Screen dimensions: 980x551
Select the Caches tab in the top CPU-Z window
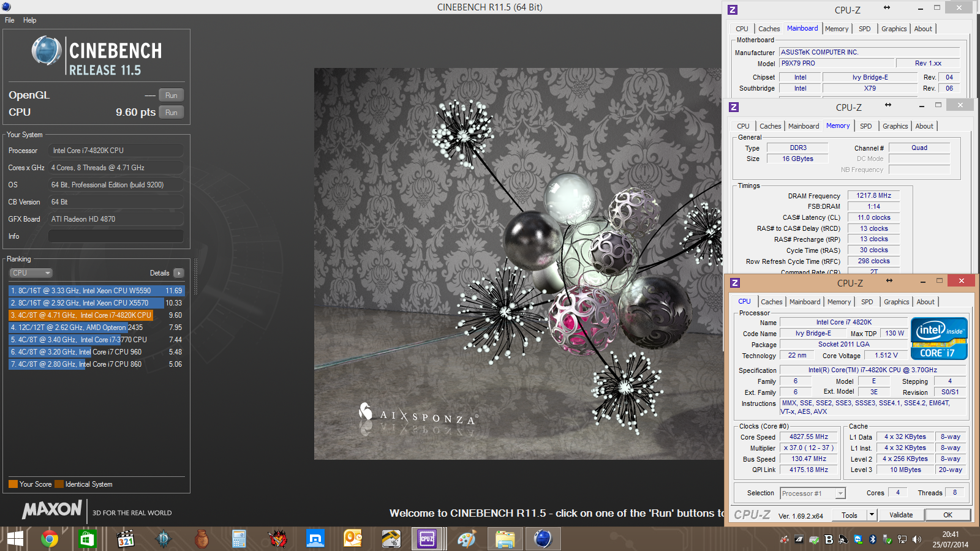(769, 29)
